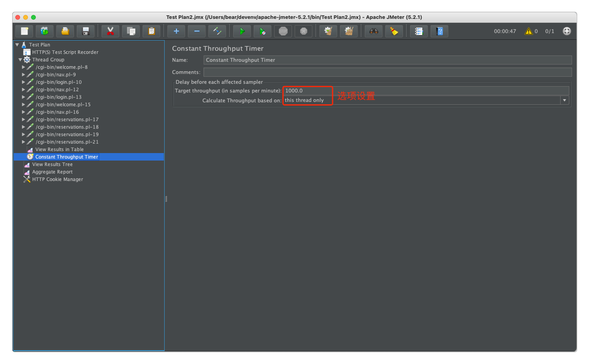Image resolution: width=589 pixels, height=364 pixels.
Task: Select View Results Tree listener
Action: click(52, 164)
